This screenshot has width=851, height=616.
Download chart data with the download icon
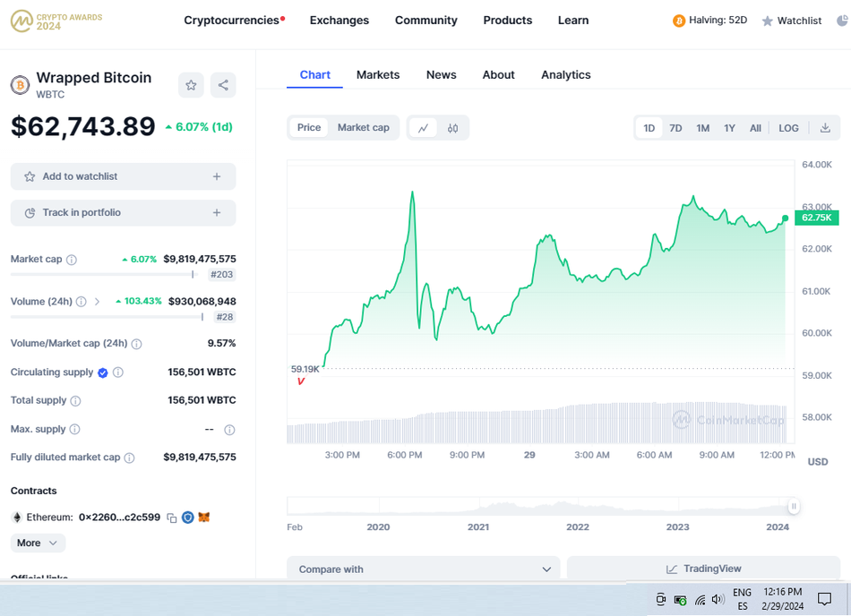tap(825, 128)
